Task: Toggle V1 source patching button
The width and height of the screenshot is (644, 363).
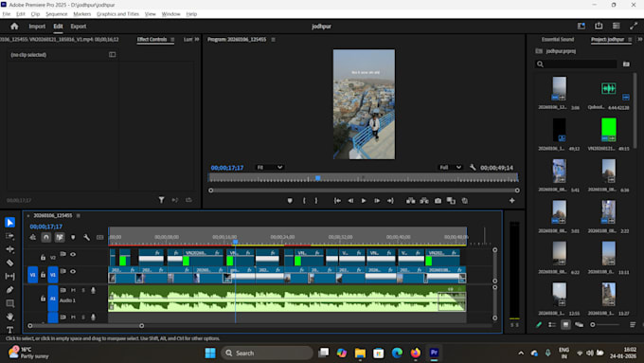Action: pyautogui.click(x=32, y=275)
